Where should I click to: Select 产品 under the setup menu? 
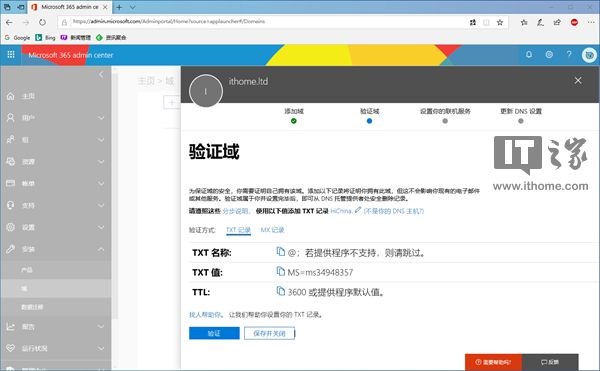coord(56,270)
